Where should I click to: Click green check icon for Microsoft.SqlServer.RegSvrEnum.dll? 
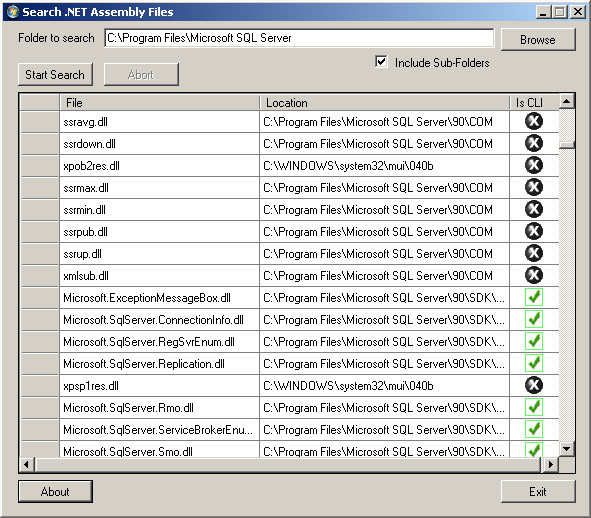[x=534, y=341]
